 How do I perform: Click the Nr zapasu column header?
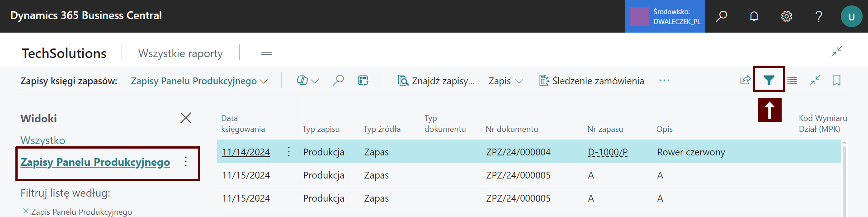tap(605, 129)
